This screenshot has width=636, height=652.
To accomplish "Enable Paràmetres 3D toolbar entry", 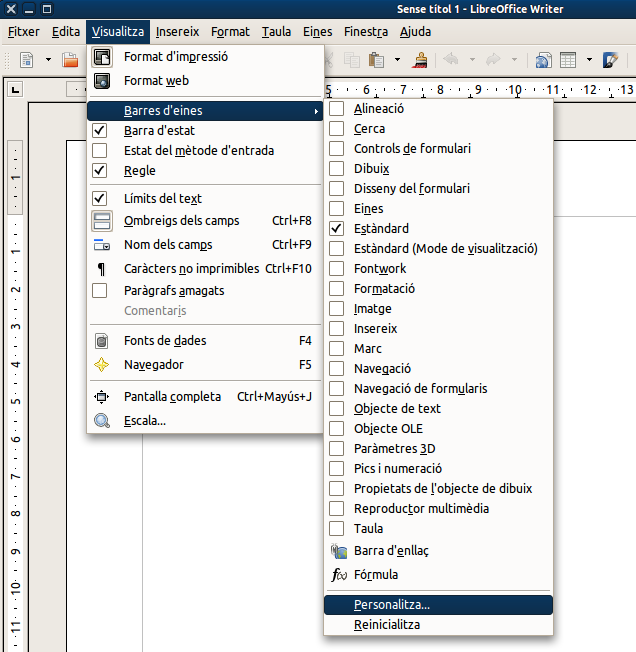I will coord(438,449).
